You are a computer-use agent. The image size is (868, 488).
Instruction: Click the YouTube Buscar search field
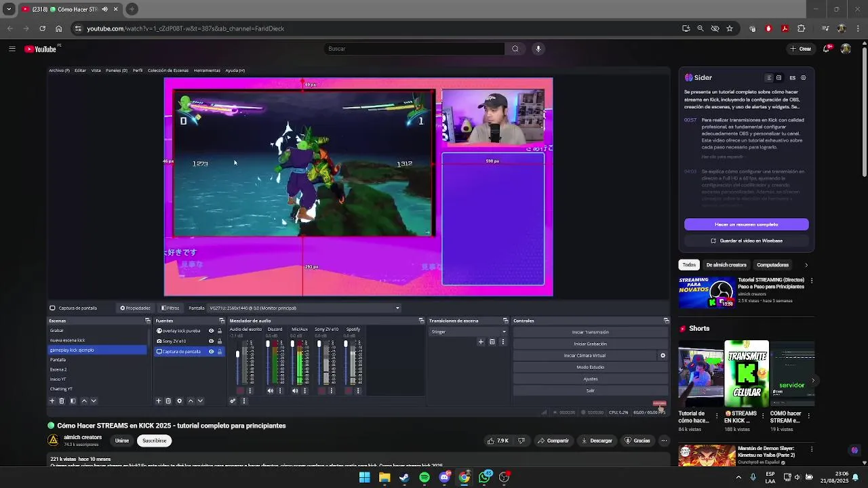(414, 49)
